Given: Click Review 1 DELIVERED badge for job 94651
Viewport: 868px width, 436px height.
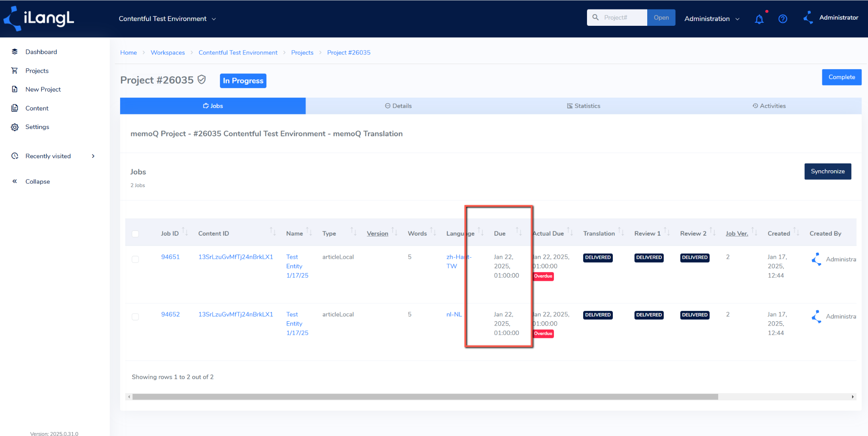Looking at the screenshot, I should pos(649,258).
